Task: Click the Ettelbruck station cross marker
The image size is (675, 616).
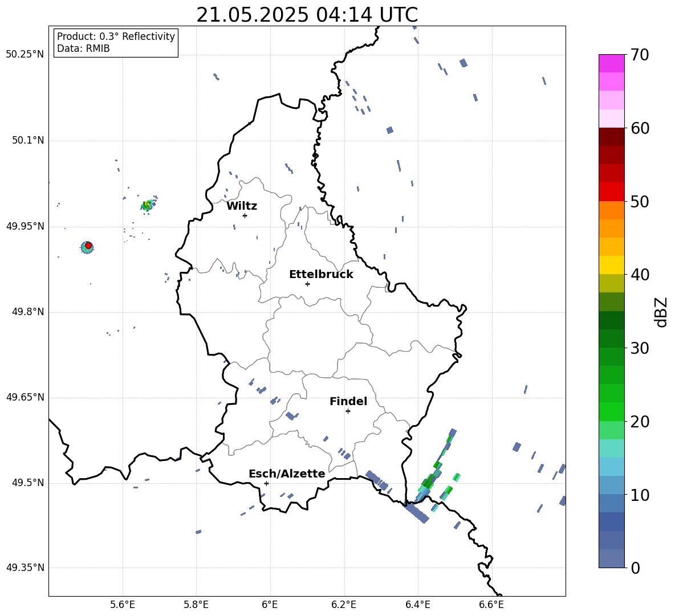Action: tap(307, 284)
